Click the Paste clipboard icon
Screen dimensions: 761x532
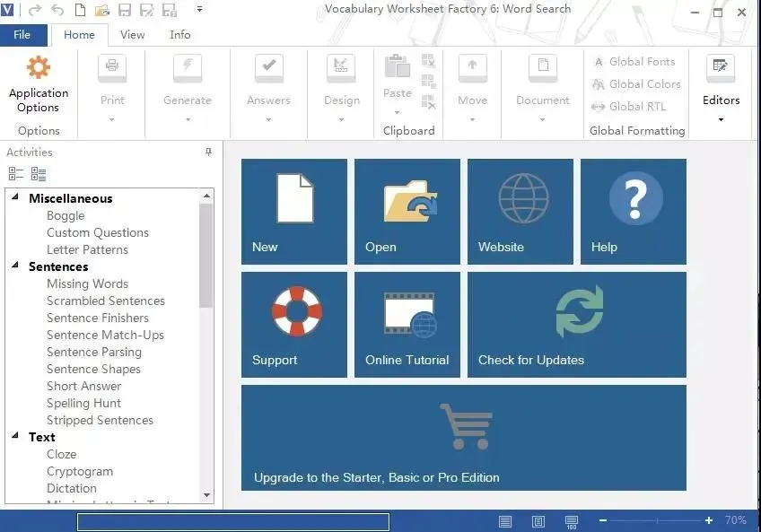point(397,66)
